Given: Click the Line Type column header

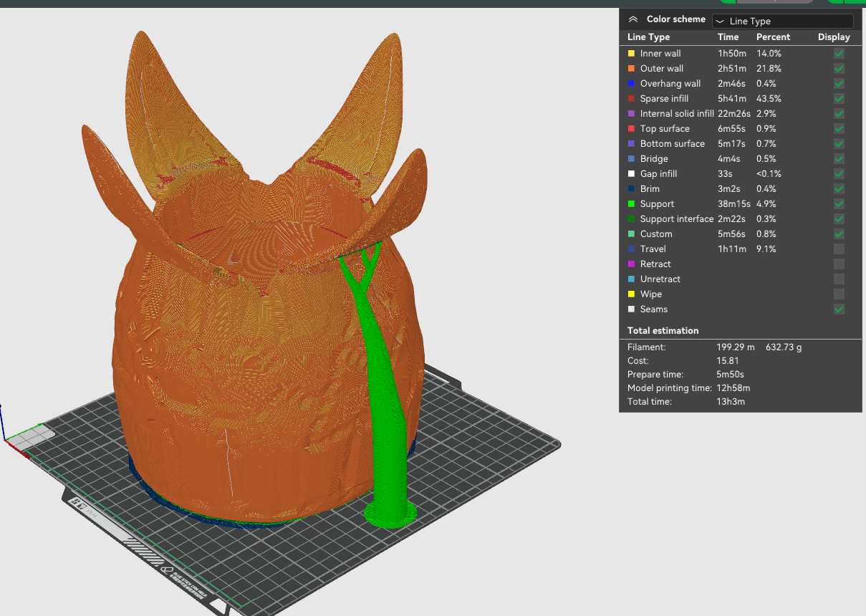Looking at the screenshot, I should tap(649, 37).
